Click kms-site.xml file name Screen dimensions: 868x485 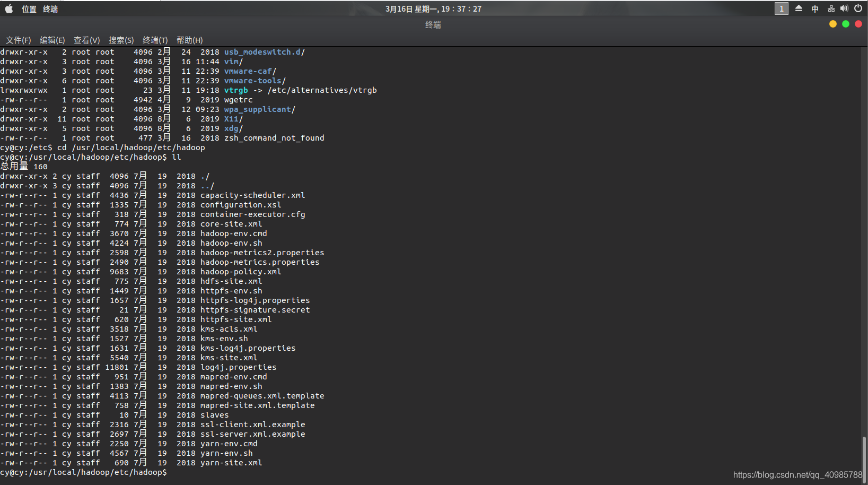(x=229, y=358)
